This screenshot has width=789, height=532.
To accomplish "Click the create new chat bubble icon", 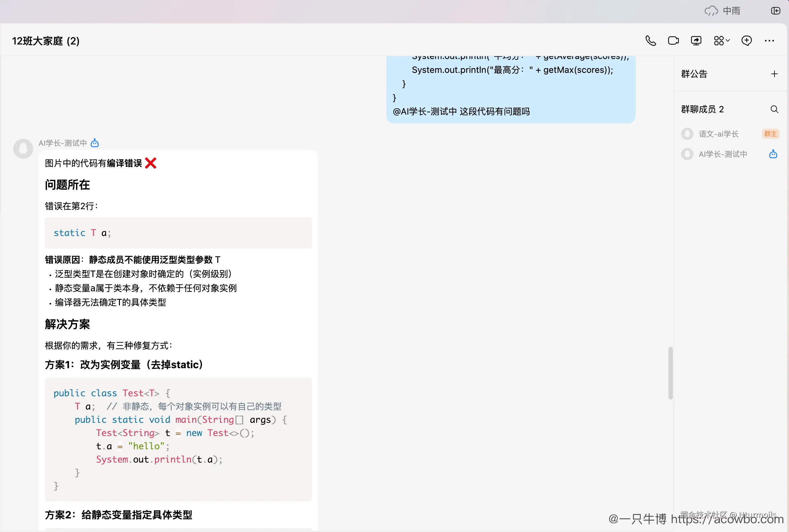I will 746,40.
